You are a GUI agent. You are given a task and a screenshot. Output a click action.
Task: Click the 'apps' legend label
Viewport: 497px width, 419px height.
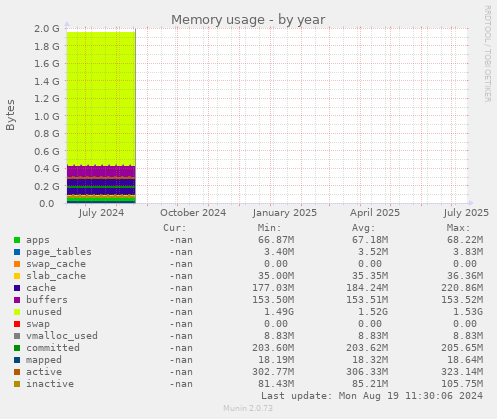pyautogui.click(x=38, y=240)
